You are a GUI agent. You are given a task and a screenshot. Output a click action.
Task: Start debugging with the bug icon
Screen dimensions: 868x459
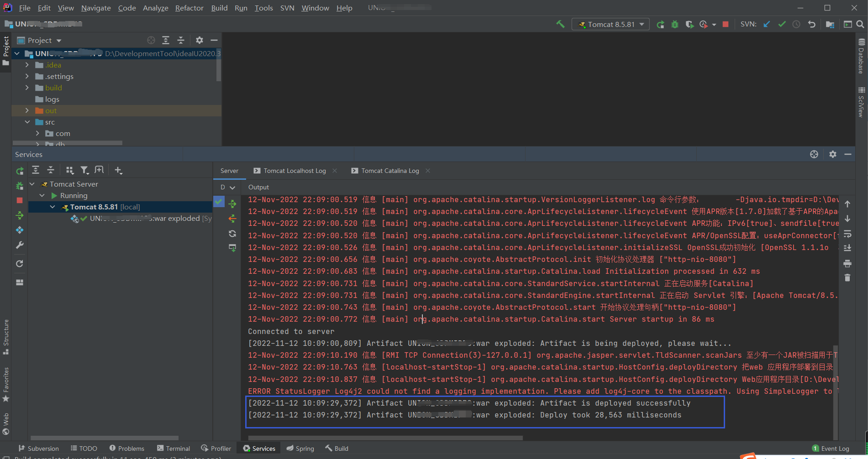675,24
